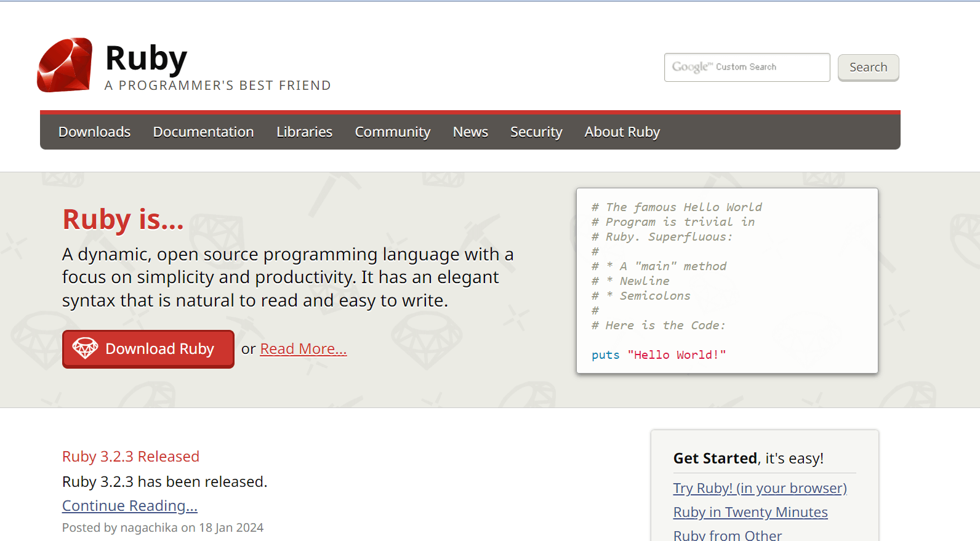Open the Downloads menu item
This screenshot has width=980, height=541.
(x=94, y=132)
